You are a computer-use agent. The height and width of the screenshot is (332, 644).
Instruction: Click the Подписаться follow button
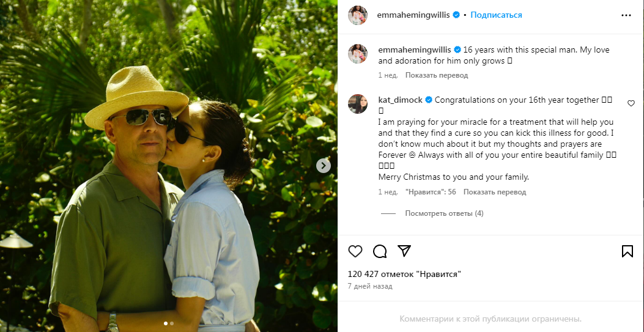496,15
